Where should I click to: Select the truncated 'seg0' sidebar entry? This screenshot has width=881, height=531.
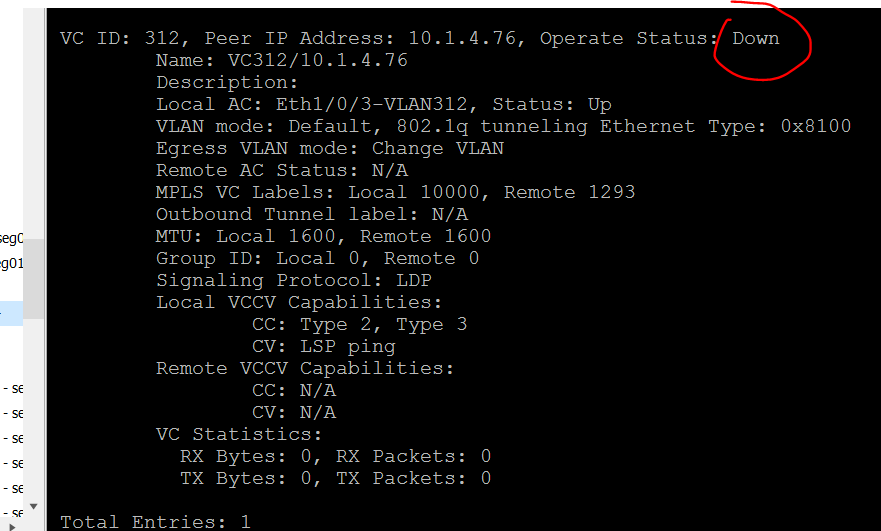click(11, 238)
